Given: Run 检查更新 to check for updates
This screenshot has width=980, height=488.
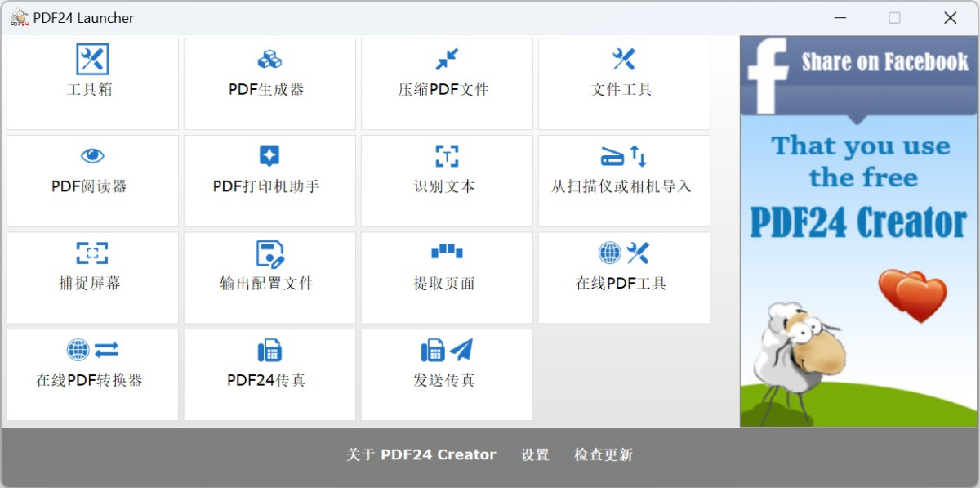Looking at the screenshot, I should [602, 454].
